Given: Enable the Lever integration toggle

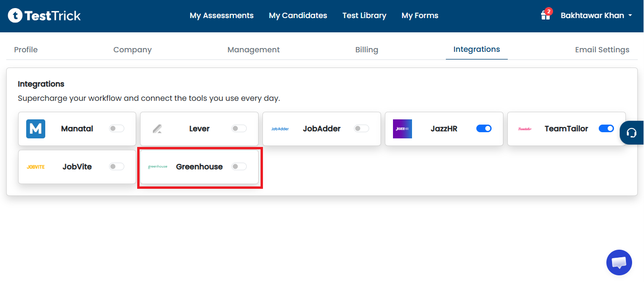Looking at the screenshot, I should (239, 128).
